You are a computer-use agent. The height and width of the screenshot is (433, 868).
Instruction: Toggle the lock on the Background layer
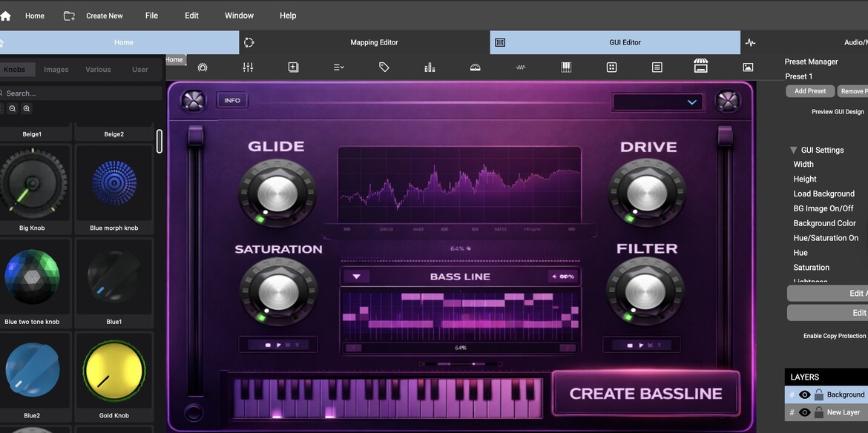(x=819, y=394)
